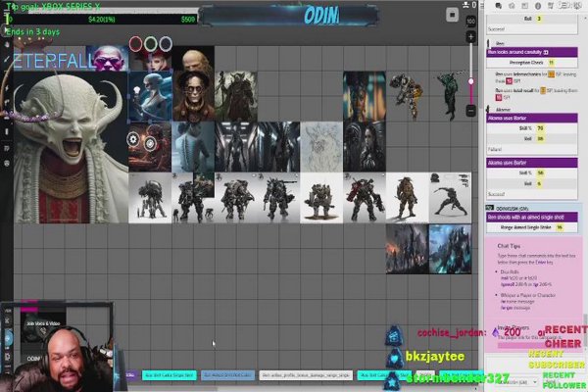588x392 pixels.
Task: Select the red-armored mech token
Action: pos(365,198)
